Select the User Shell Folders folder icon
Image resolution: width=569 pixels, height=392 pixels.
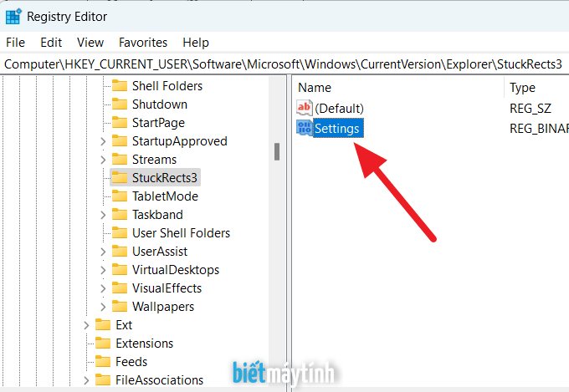point(120,233)
